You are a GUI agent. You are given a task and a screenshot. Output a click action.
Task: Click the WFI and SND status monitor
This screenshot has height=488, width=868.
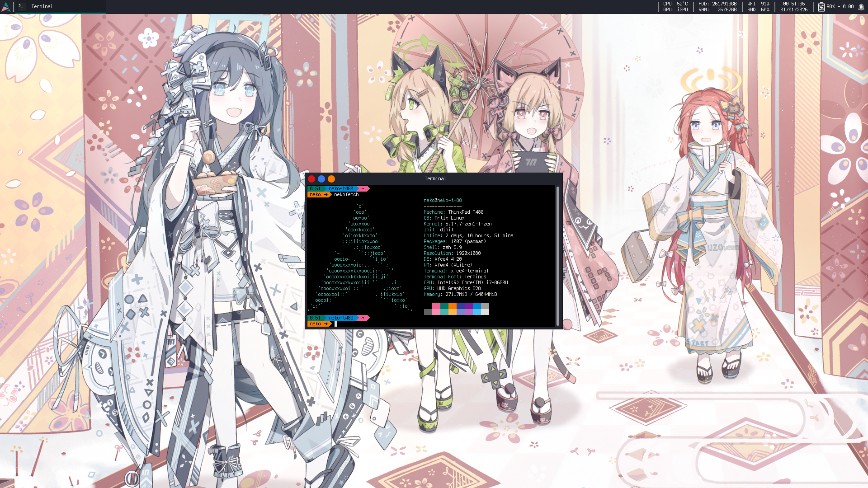coord(758,6)
